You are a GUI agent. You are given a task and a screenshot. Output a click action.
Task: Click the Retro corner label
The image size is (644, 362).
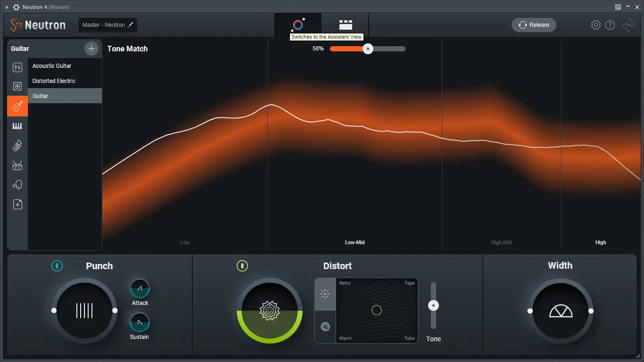(x=345, y=283)
